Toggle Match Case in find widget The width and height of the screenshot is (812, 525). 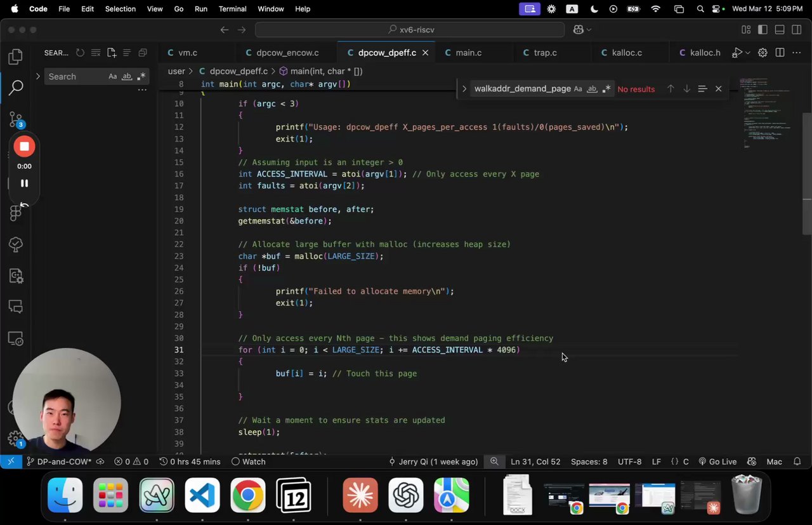click(x=578, y=89)
